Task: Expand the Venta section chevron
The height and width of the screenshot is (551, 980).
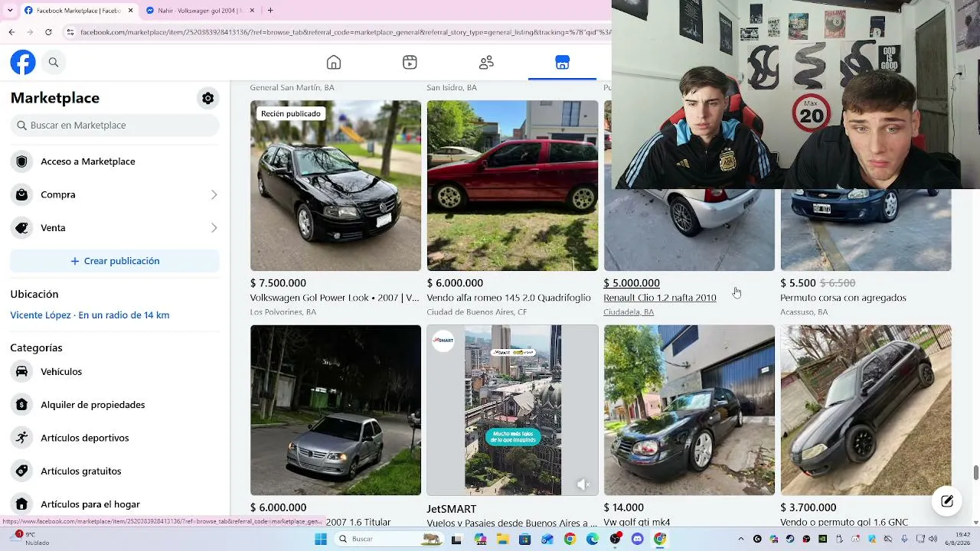Action: 214,228
